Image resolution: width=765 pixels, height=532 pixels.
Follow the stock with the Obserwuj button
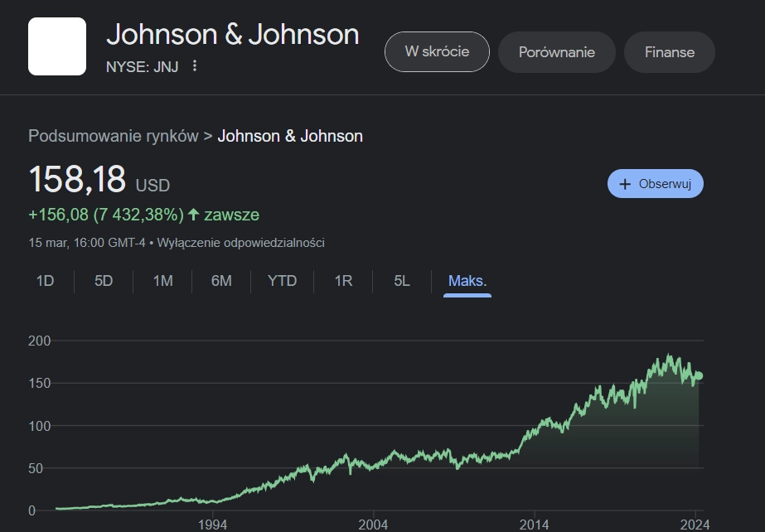click(656, 184)
